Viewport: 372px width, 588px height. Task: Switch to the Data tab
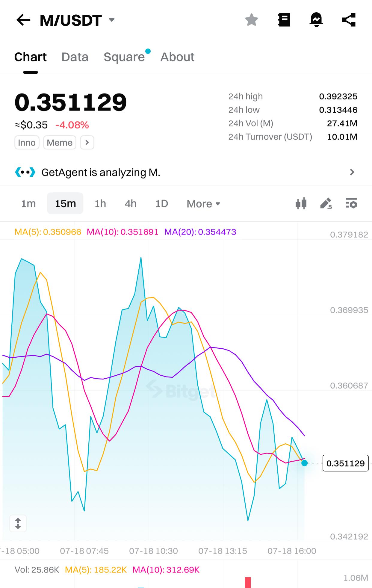(75, 57)
